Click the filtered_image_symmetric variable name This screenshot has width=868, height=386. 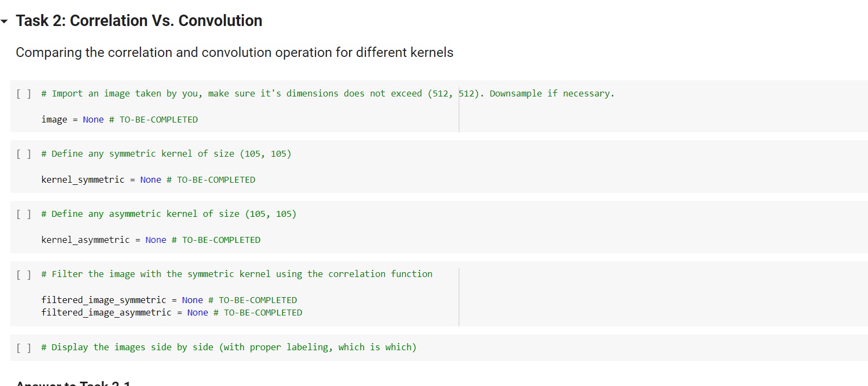pos(104,300)
